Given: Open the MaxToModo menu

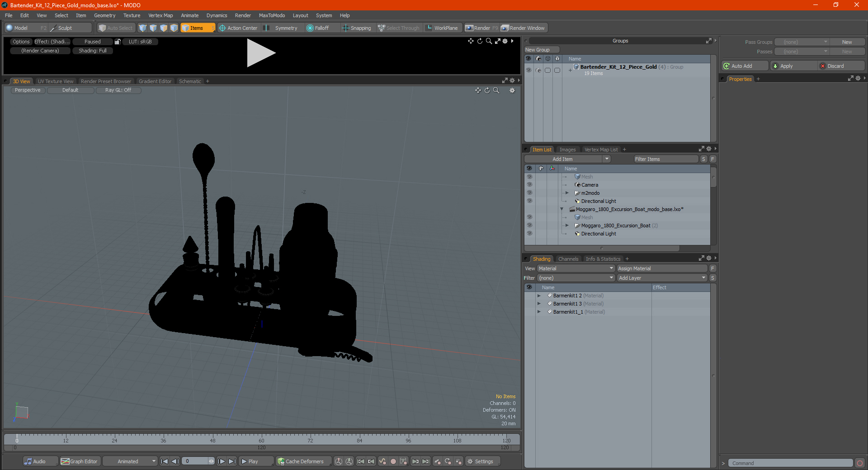Looking at the screenshot, I should (x=272, y=15).
